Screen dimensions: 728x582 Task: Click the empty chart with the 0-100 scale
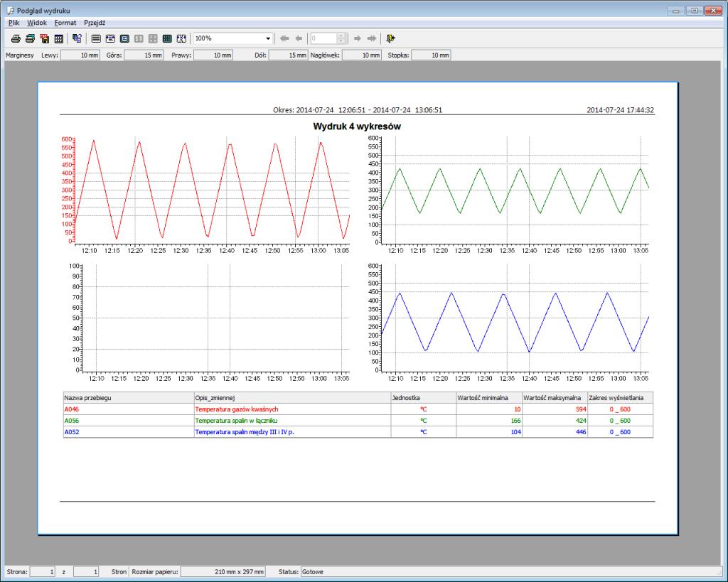coord(209,323)
